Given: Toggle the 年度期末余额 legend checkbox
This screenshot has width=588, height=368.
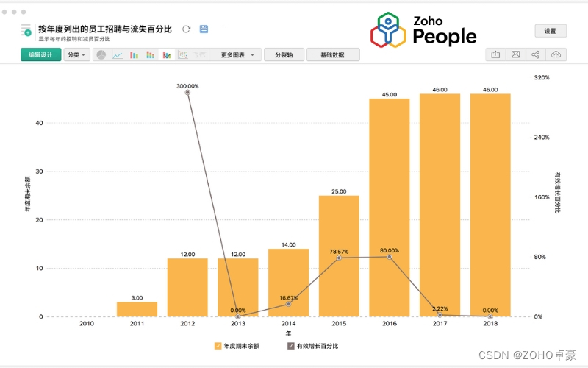Looking at the screenshot, I should click(x=218, y=346).
